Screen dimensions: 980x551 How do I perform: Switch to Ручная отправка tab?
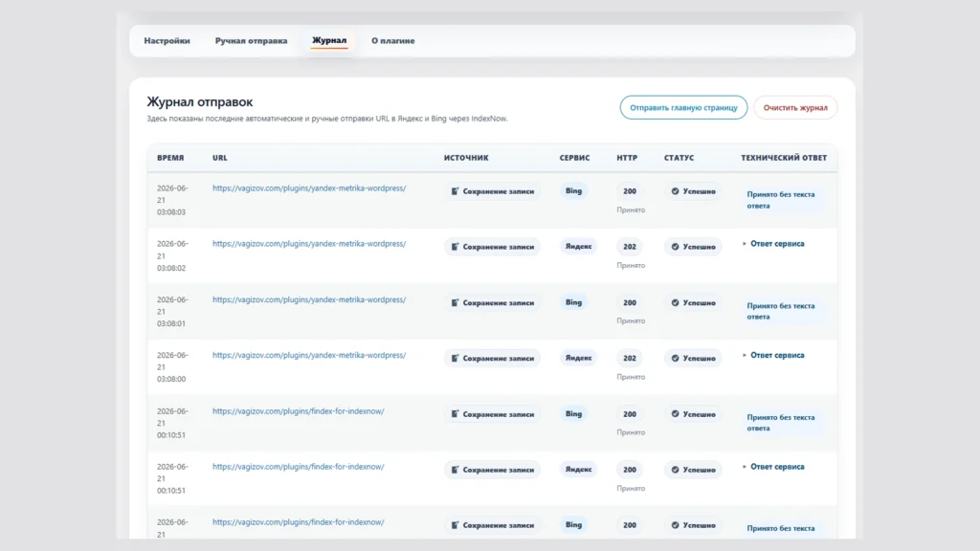(252, 40)
